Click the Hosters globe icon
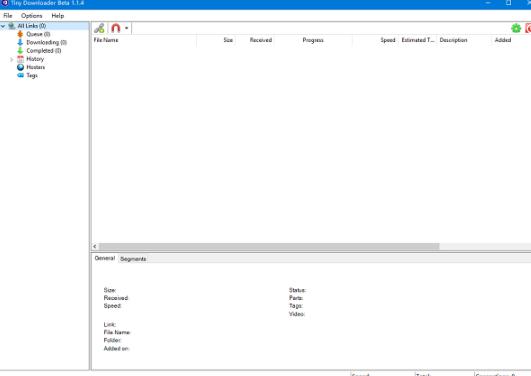531x376 pixels. (20, 67)
